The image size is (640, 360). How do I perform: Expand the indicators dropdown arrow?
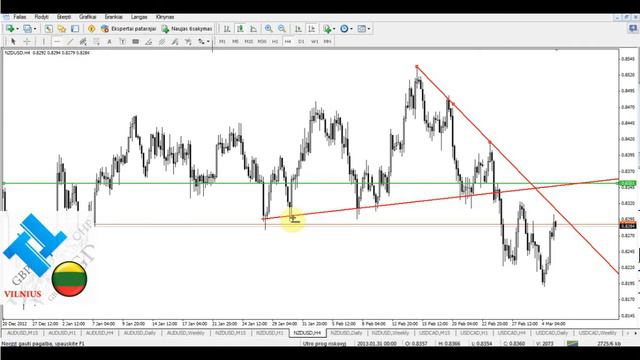pos(334,29)
